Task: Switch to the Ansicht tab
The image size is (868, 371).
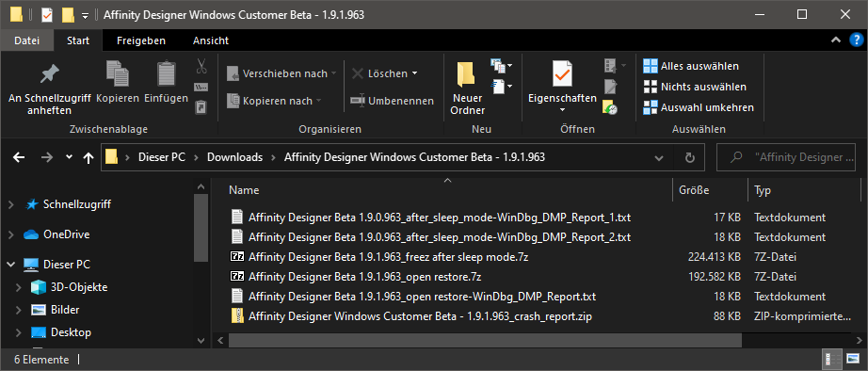Action: click(x=210, y=40)
